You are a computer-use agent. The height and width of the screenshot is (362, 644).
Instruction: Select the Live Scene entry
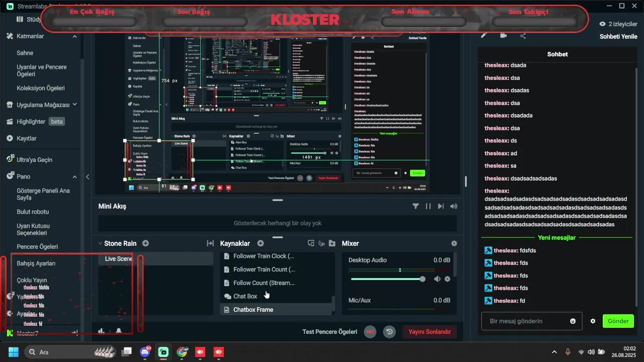pyautogui.click(x=155, y=259)
